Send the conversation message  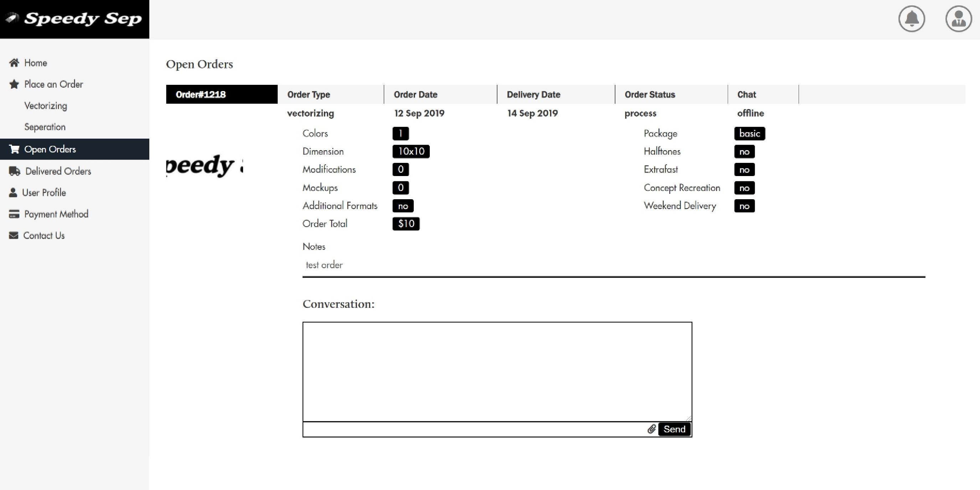coord(674,429)
